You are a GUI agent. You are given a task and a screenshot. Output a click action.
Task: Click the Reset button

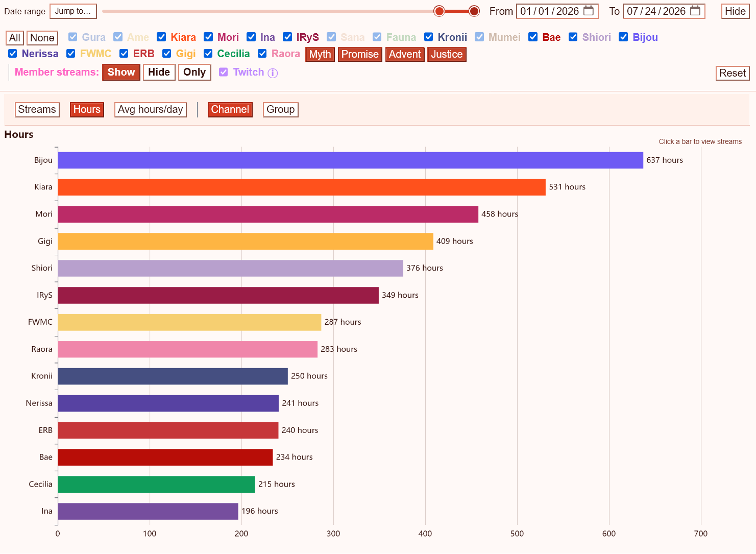[x=733, y=73]
